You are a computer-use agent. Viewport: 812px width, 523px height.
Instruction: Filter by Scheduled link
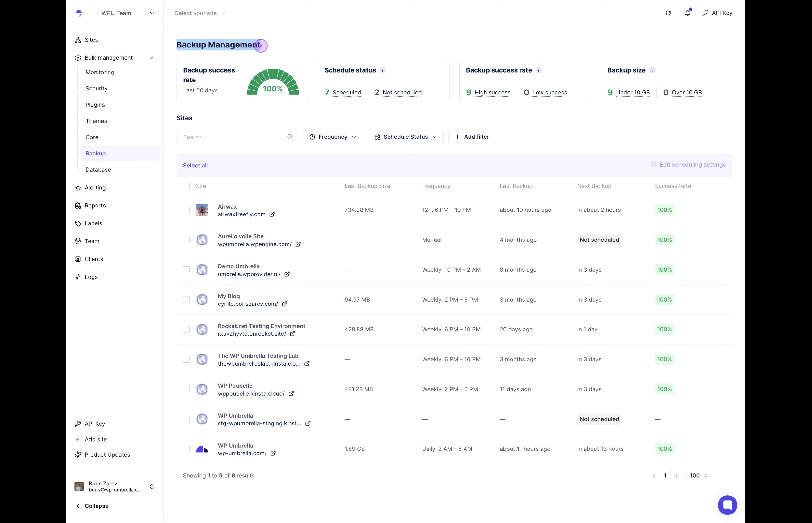point(347,92)
